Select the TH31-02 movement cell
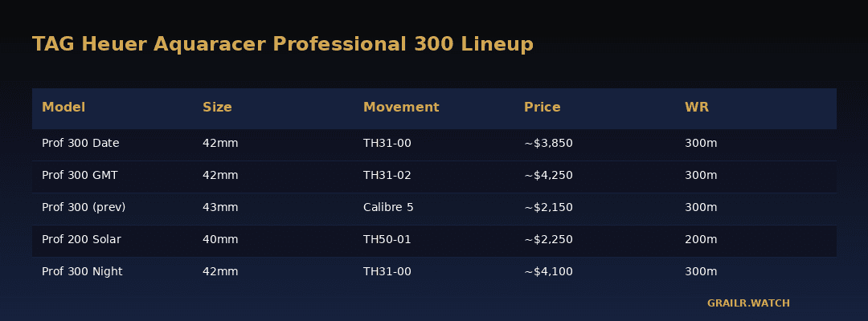This screenshot has height=321, width=868. tap(387, 175)
